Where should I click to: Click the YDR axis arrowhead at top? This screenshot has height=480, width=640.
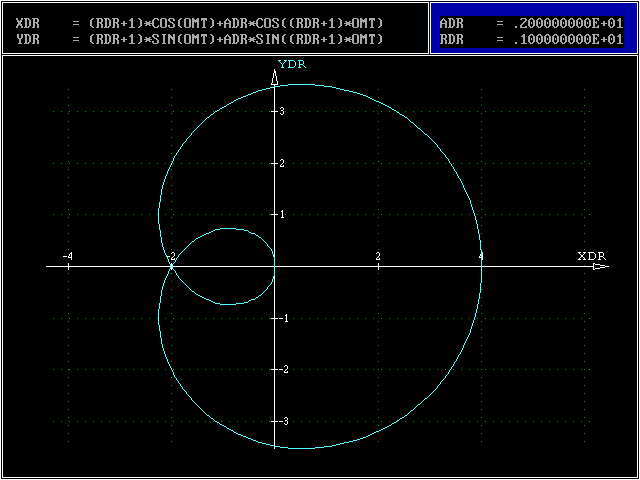(x=275, y=78)
